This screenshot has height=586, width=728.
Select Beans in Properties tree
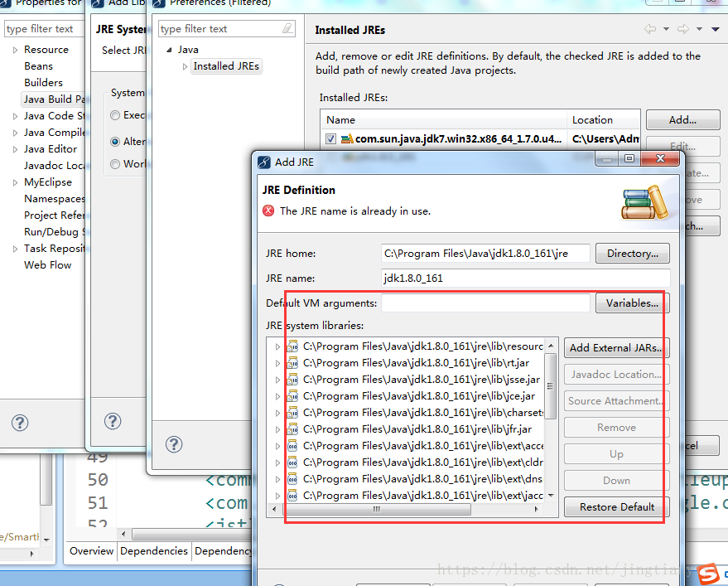[39, 66]
